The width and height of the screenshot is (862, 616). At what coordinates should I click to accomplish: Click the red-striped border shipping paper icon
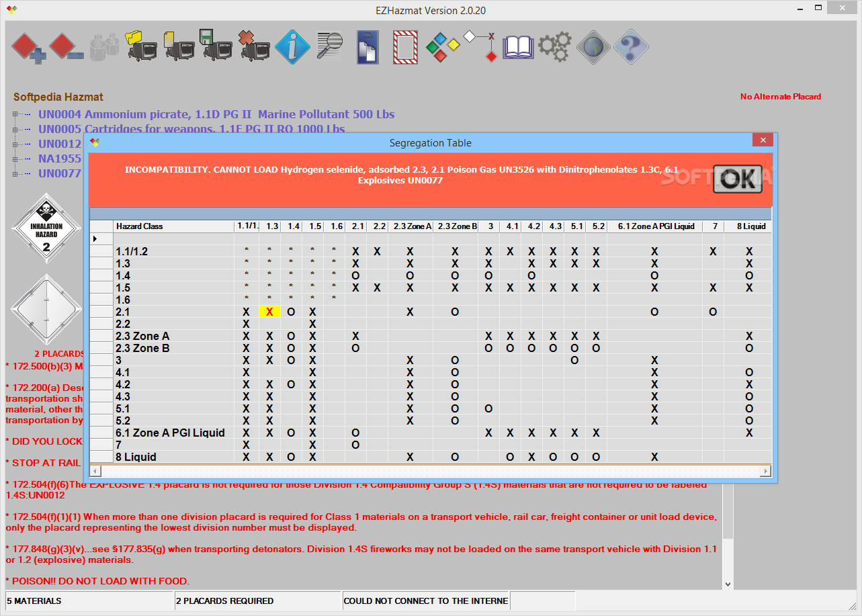[x=405, y=47]
